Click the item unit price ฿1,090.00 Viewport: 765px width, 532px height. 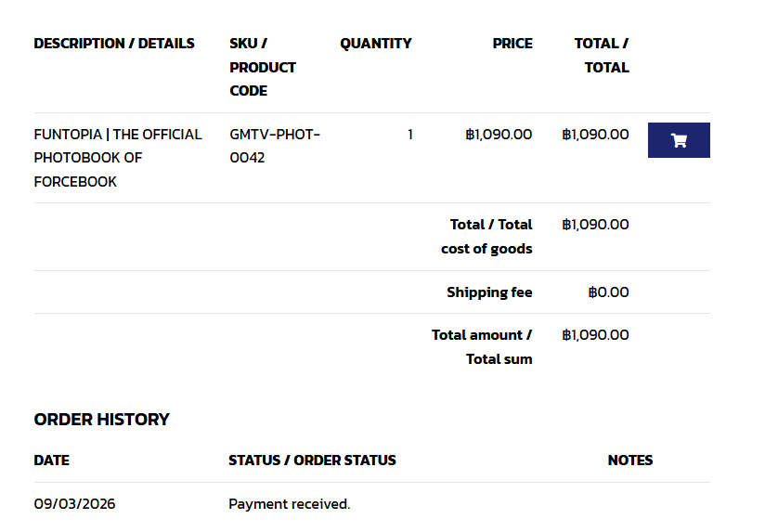tap(499, 135)
